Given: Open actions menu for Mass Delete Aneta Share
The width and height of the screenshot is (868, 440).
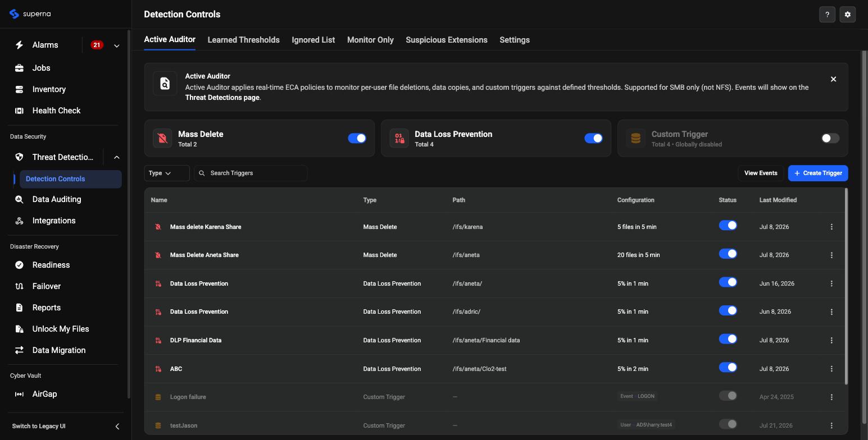Looking at the screenshot, I should pos(831,255).
